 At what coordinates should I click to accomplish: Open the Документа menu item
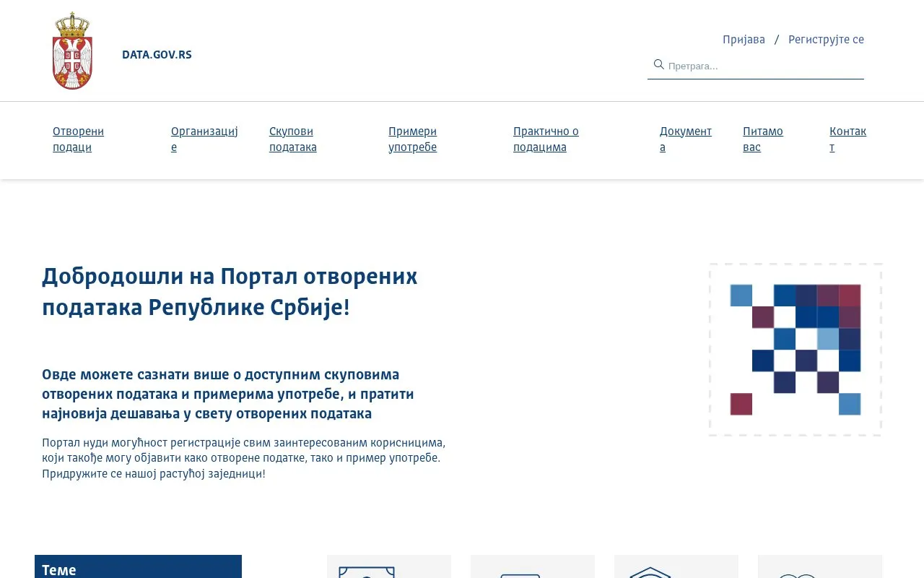tap(686, 139)
